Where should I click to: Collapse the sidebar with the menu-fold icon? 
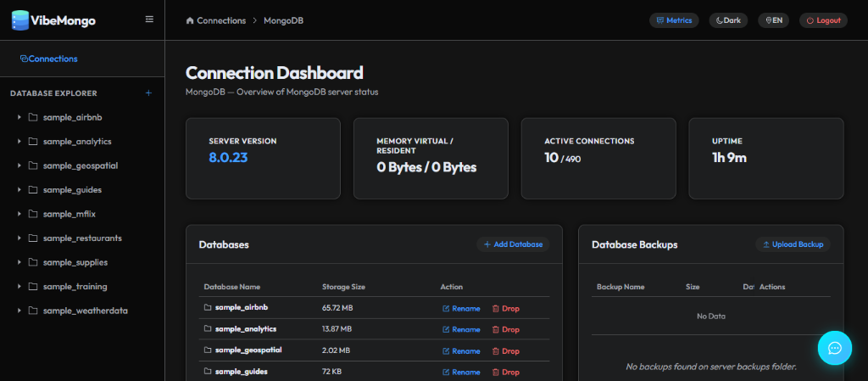click(149, 20)
